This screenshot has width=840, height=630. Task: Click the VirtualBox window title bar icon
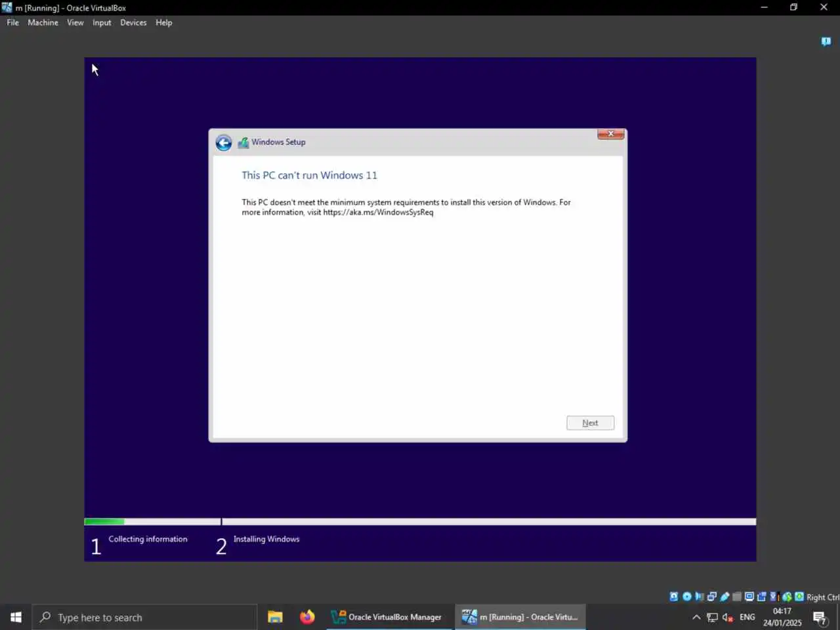coord(7,7)
